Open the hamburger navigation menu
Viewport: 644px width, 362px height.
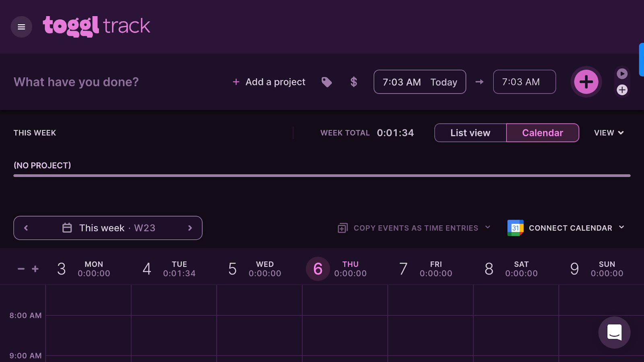(x=21, y=27)
